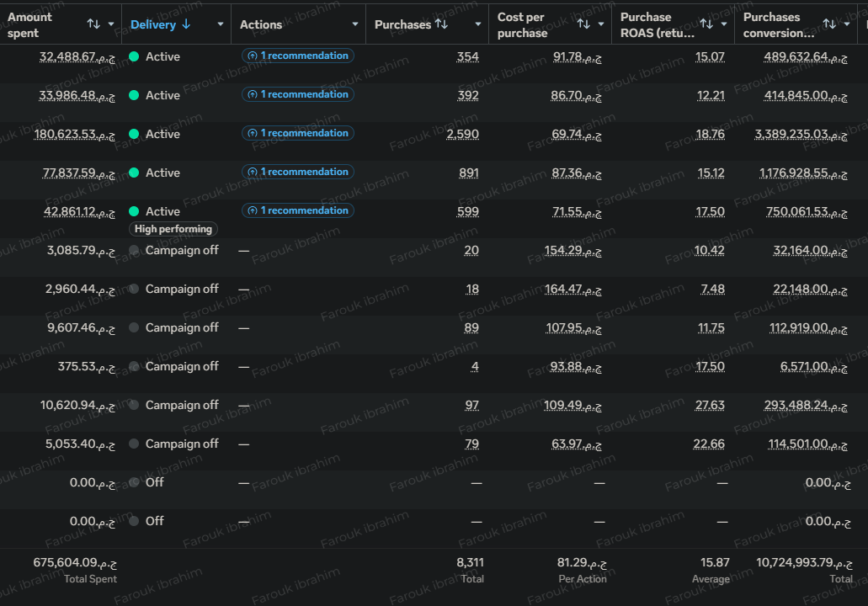Open Purchases conversion value column dropdown
Screen dimensions: 868x606
[x=847, y=24]
